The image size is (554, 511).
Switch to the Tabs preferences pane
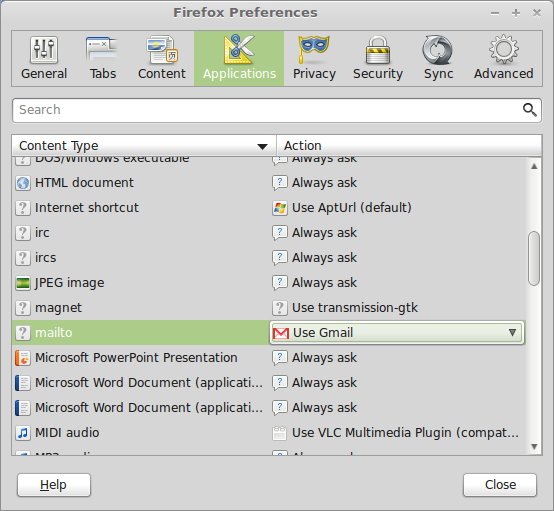[x=102, y=59]
